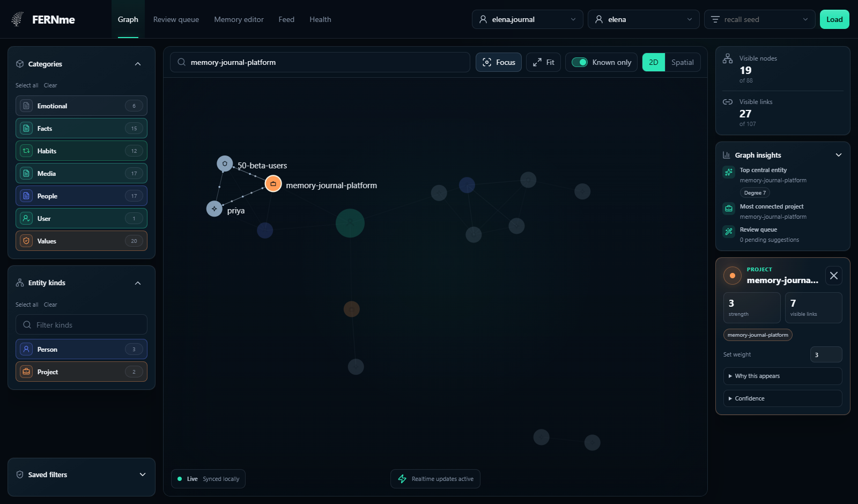
Task: Click the Categories cube icon
Action: (x=20, y=64)
